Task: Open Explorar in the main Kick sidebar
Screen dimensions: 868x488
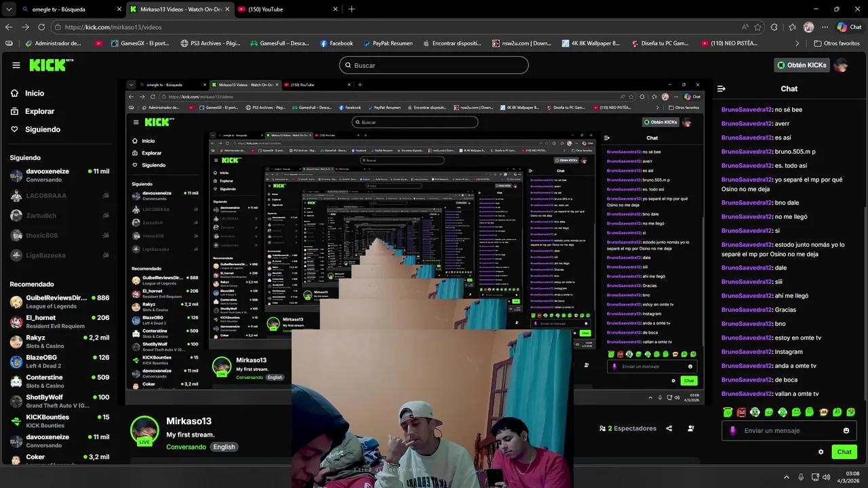Action: coord(33,111)
